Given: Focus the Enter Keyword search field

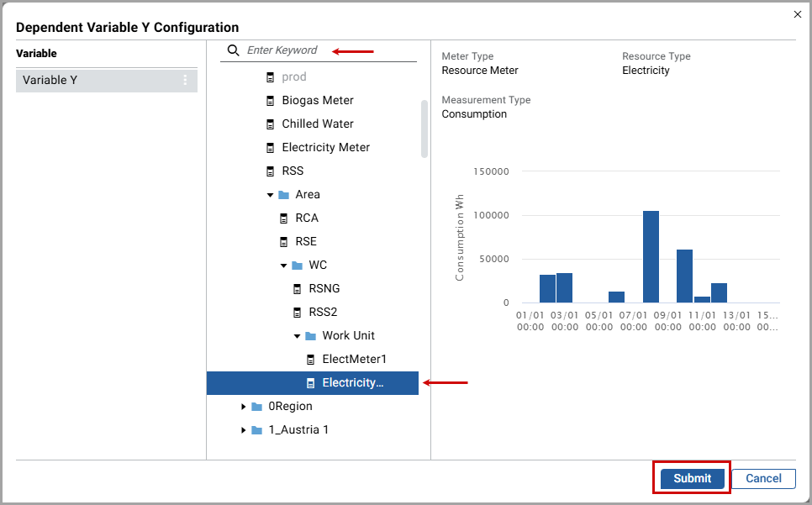Looking at the screenshot, I should (328, 50).
